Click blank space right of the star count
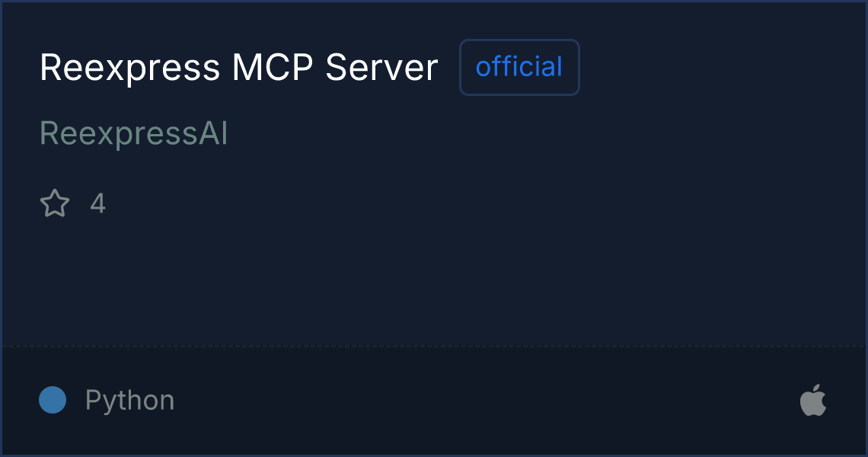The width and height of the screenshot is (868, 457). tap(482, 204)
